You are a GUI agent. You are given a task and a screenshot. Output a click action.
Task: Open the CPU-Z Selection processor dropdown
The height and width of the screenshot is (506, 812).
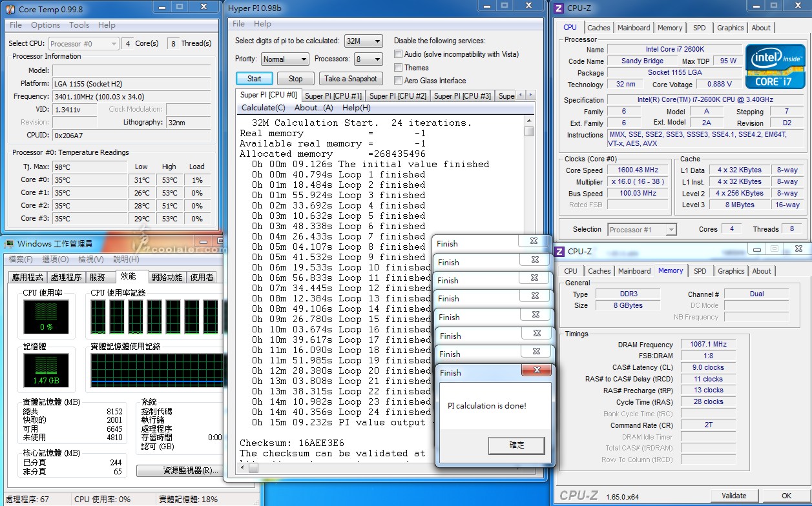pyautogui.click(x=641, y=230)
